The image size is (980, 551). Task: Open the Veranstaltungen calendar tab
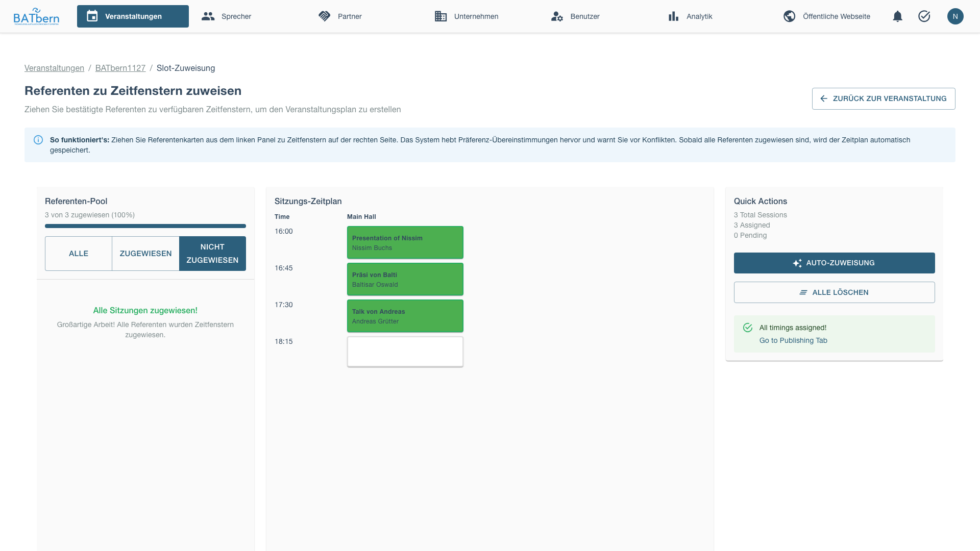point(133,16)
